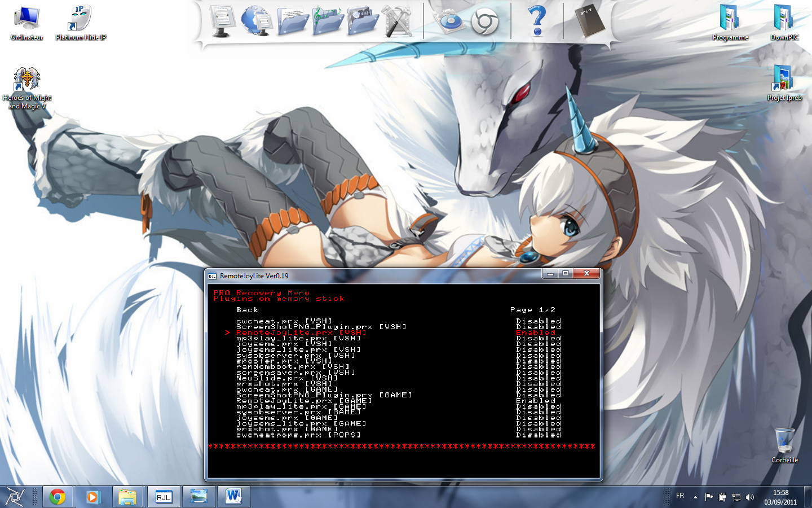This screenshot has height=508, width=812.
Task: Select the "joysens_lite.prx [VSH]" row
Action: pos(399,350)
